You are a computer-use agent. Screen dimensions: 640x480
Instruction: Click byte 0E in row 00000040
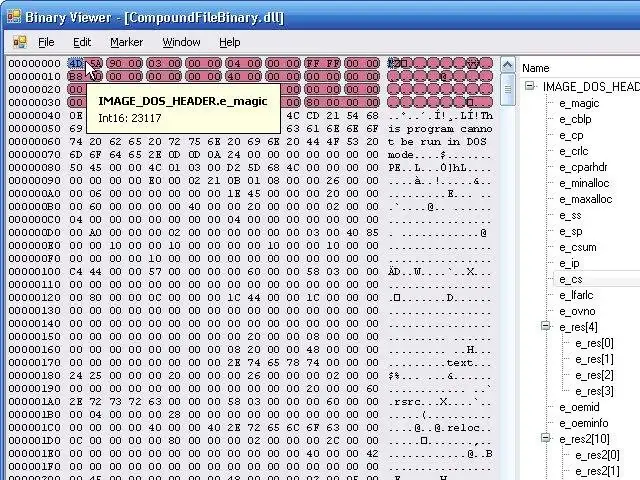[76, 116]
